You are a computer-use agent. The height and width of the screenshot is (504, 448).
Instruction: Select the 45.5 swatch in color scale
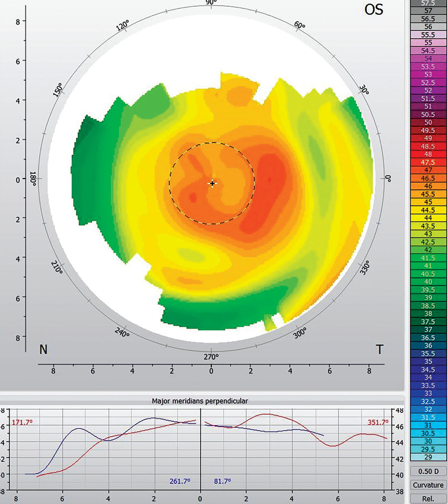point(428,194)
